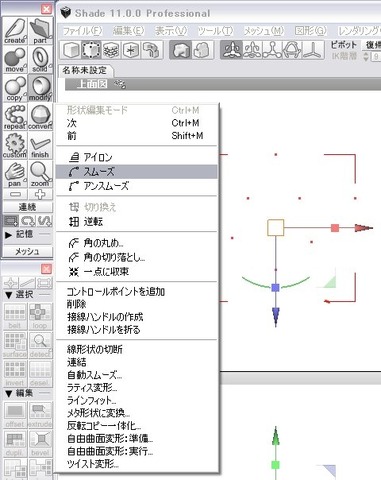Click the detect selection tool
This screenshot has height=480, width=381.
click(40, 345)
